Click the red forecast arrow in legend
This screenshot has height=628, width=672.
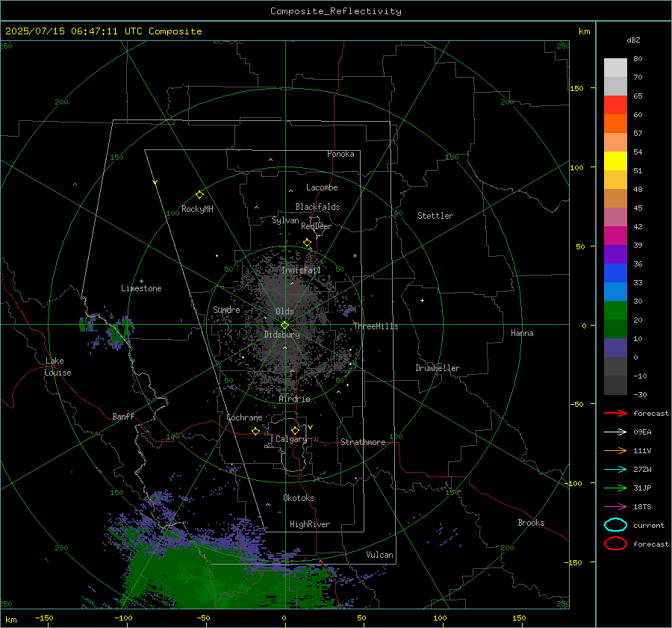tap(615, 413)
